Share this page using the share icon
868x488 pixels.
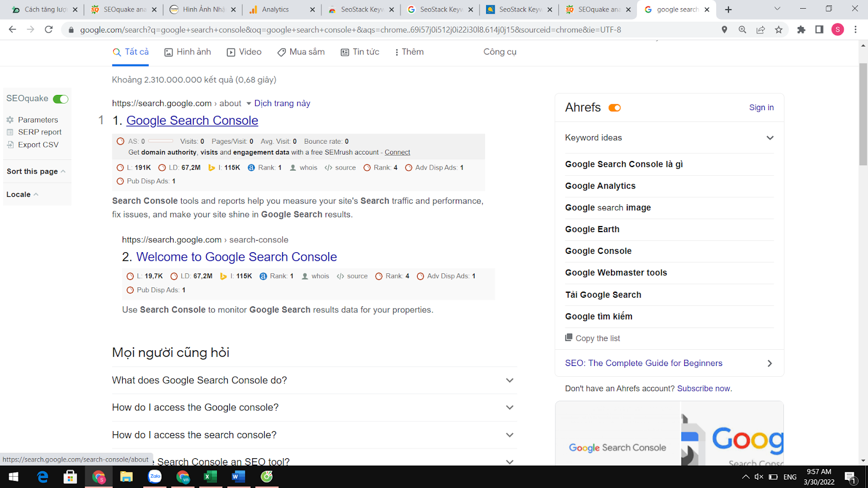tap(761, 30)
